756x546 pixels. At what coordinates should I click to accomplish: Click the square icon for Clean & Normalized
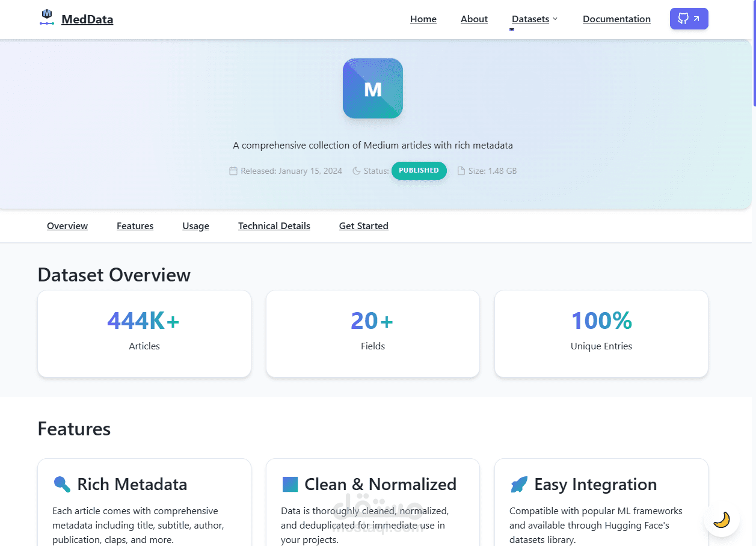pos(290,484)
